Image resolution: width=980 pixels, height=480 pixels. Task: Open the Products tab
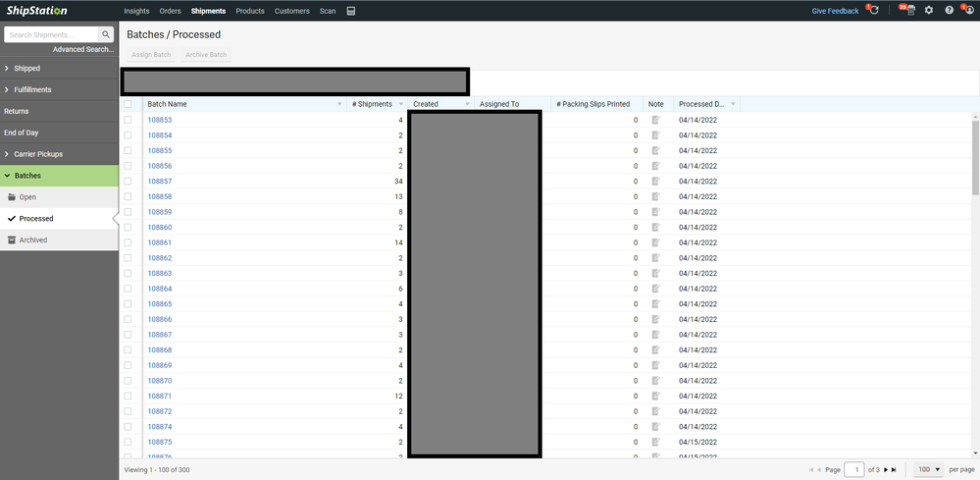point(250,11)
